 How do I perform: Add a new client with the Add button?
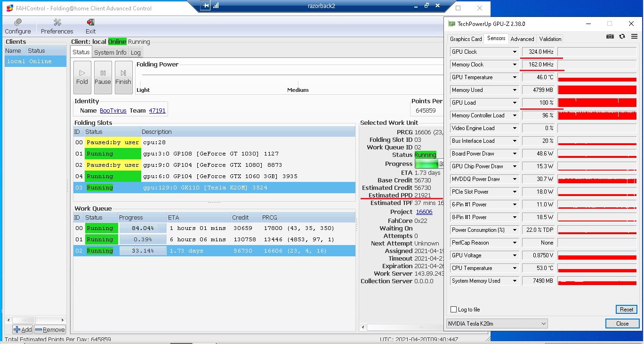[x=23, y=330]
